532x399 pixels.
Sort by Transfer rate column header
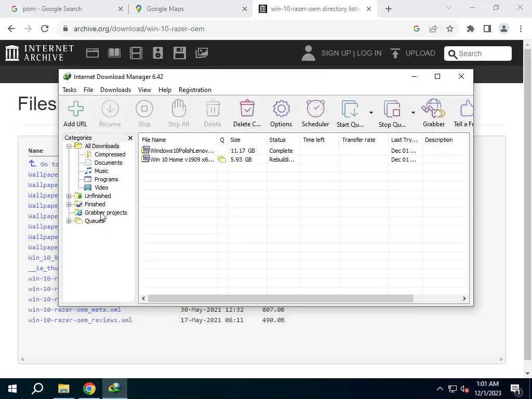click(364, 140)
